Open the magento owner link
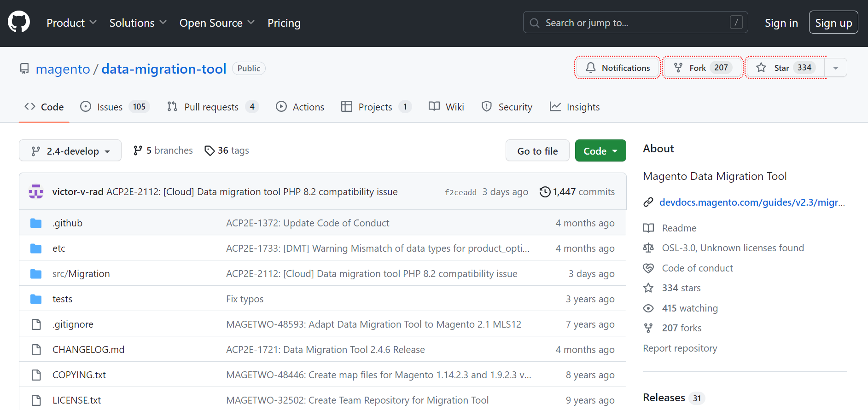Image resolution: width=868 pixels, height=410 pixels. 63,69
